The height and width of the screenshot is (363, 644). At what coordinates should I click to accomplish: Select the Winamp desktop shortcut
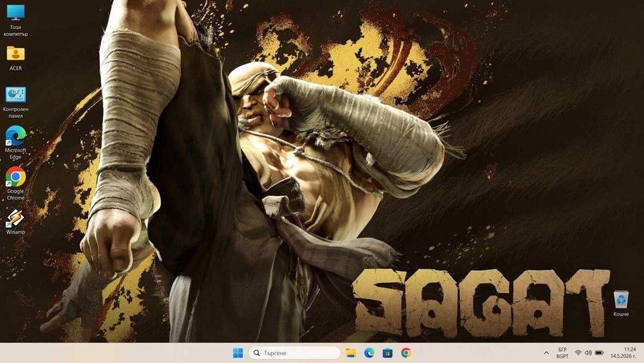coord(15,222)
